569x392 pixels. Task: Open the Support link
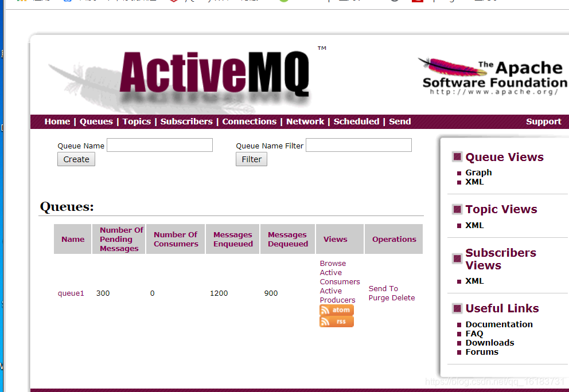pos(544,121)
